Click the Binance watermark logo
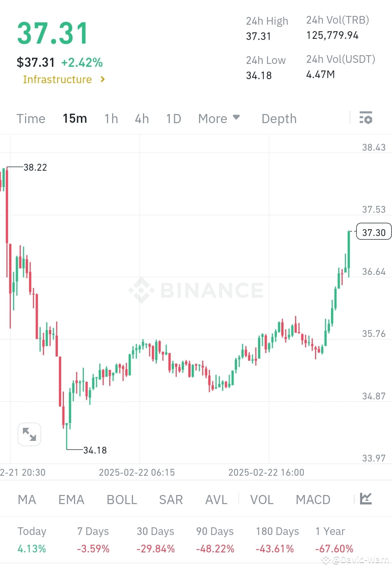Image resolution: width=392 pixels, height=568 pixels. pyautogui.click(x=196, y=289)
